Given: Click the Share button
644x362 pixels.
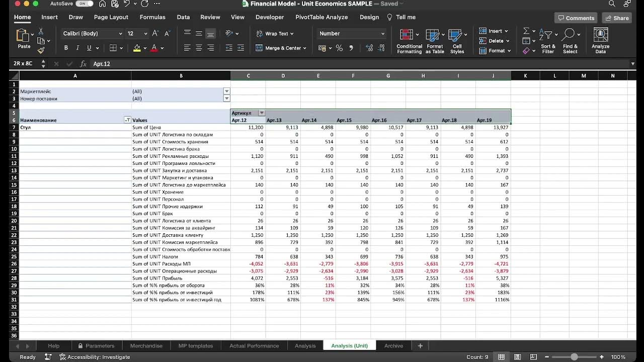Looking at the screenshot, I should pyautogui.click(x=617, y=18).
